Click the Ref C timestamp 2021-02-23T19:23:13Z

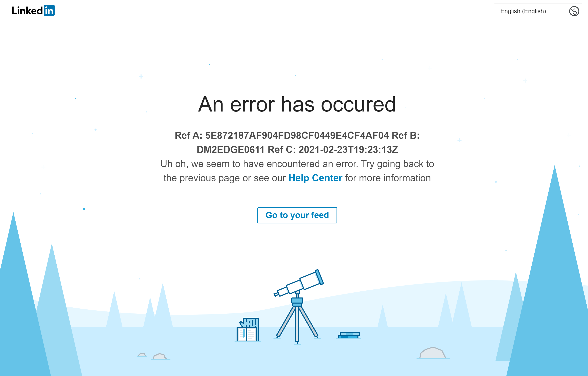click(348, 150)
